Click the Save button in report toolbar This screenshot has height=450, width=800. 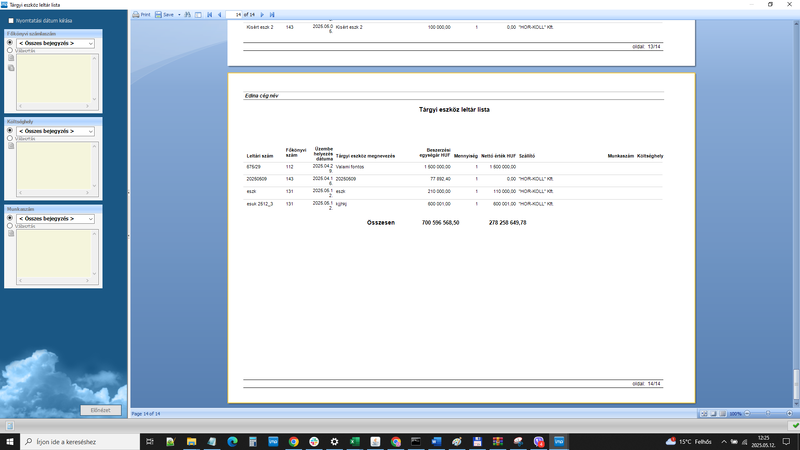[164, 15]
